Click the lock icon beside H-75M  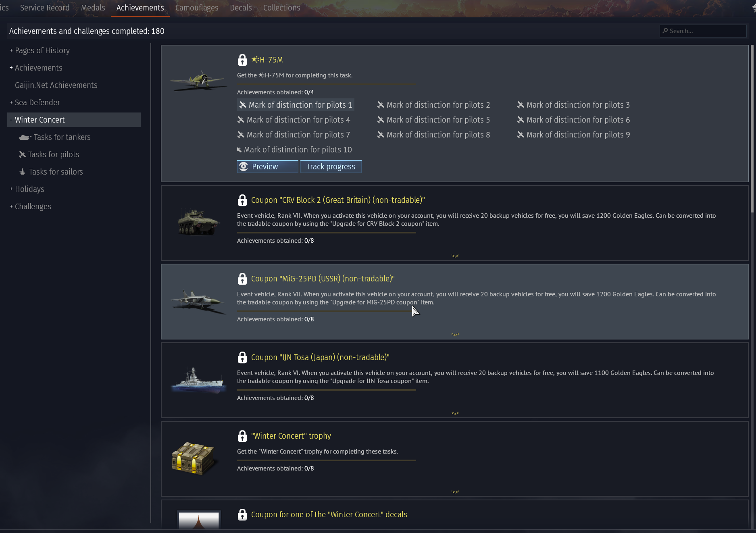pos(242,60)
